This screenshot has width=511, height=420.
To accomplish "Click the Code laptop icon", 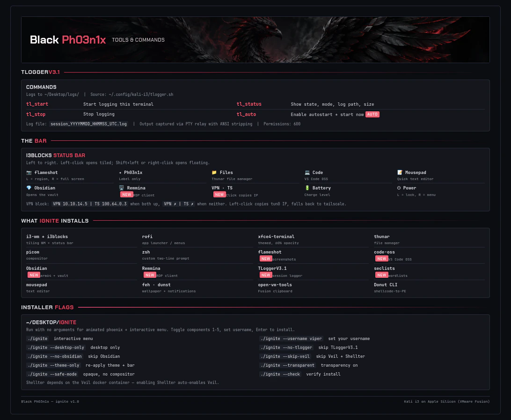I will 307,173.
